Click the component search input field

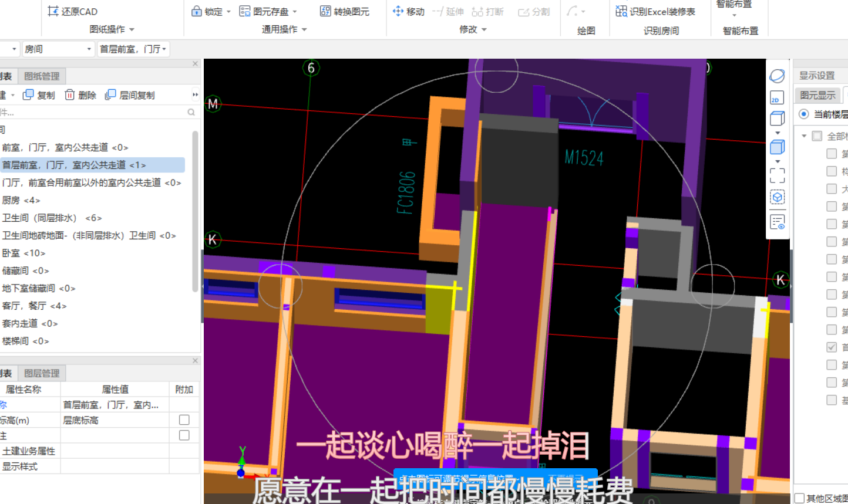(93, 112)
